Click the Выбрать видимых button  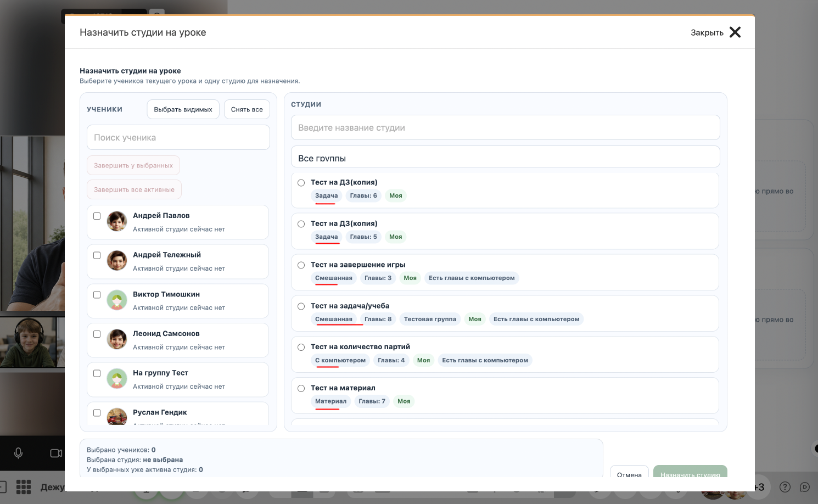pyautogui.click(x=183, y=109)
